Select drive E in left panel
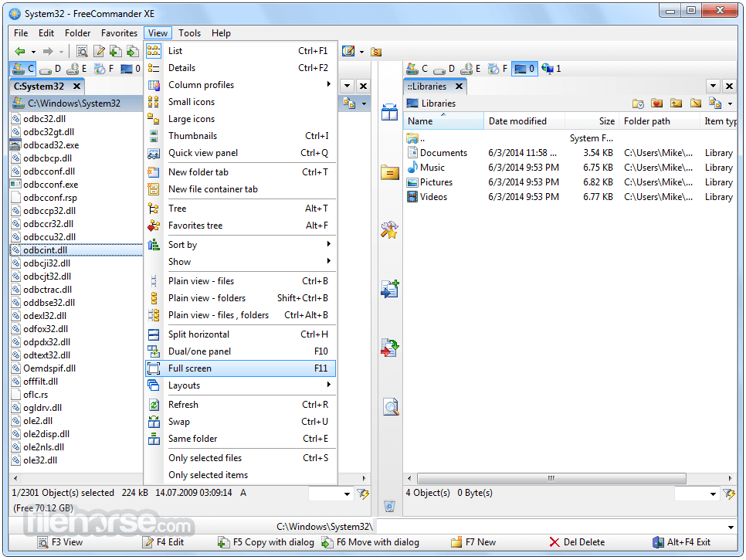The image size is (746, 560). click(x=77, y=69)
